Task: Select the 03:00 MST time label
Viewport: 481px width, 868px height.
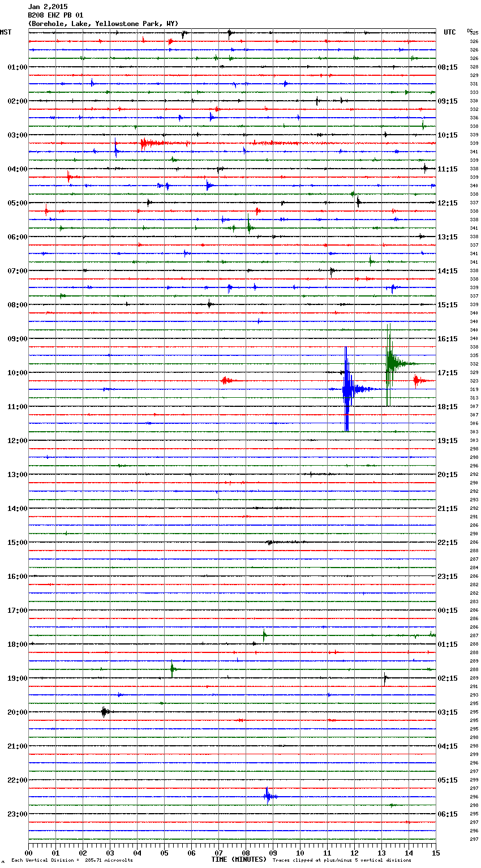Action: click(x=18, y=135)
